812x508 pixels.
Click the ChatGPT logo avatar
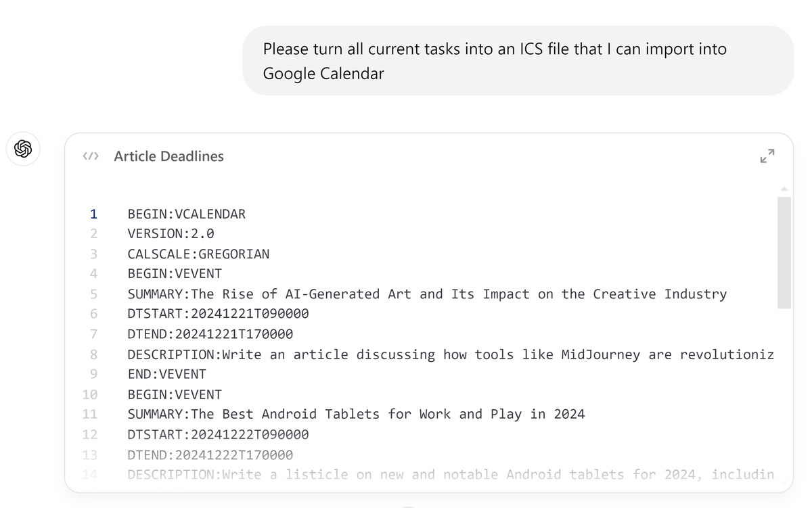pos(23,149)
